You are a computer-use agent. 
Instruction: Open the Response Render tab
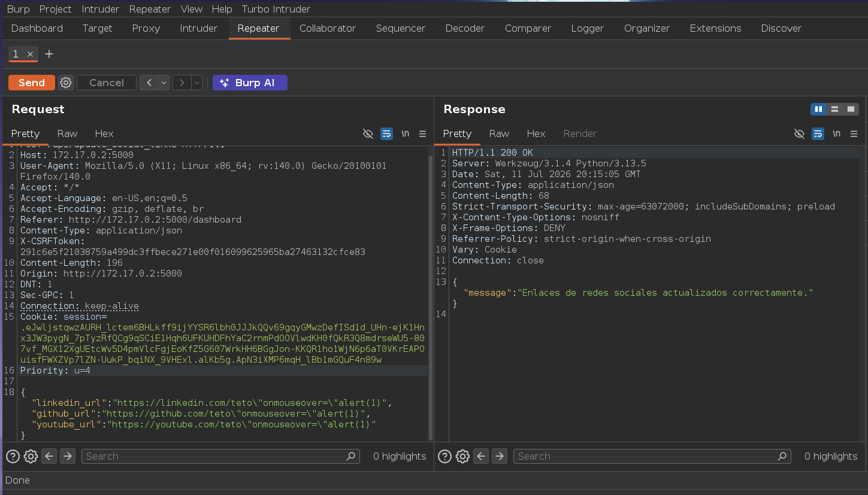coord(580,133)
